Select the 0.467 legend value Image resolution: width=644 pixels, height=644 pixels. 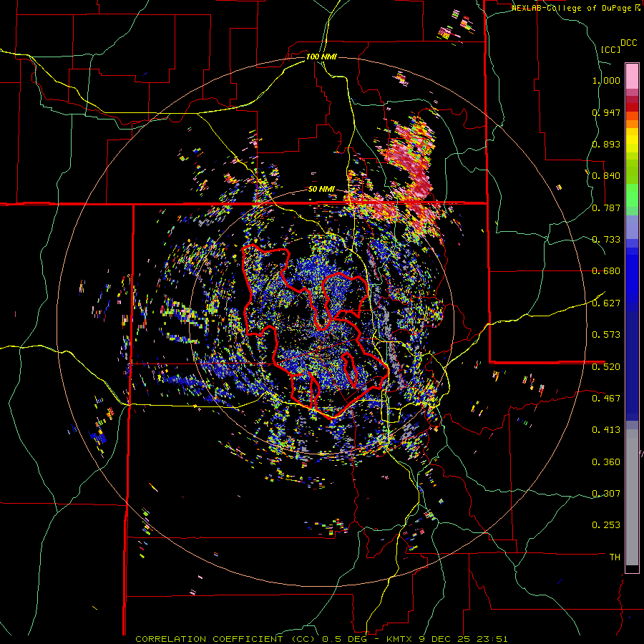[606, 398]
